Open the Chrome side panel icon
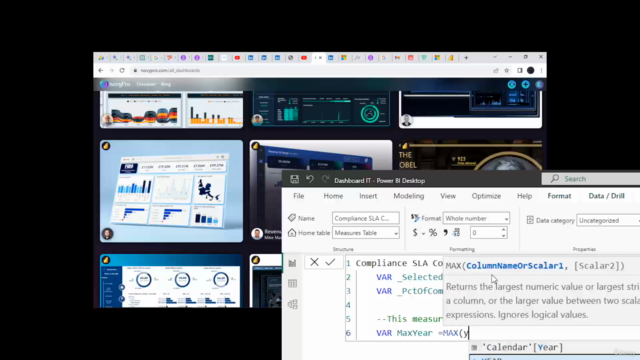Screen dimensions: 640x360 point(520,70)
